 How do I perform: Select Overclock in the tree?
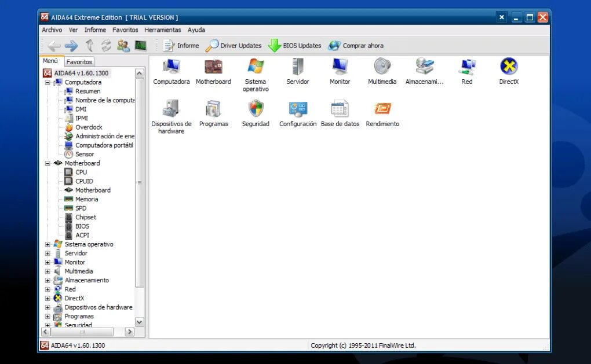point(89,127)
